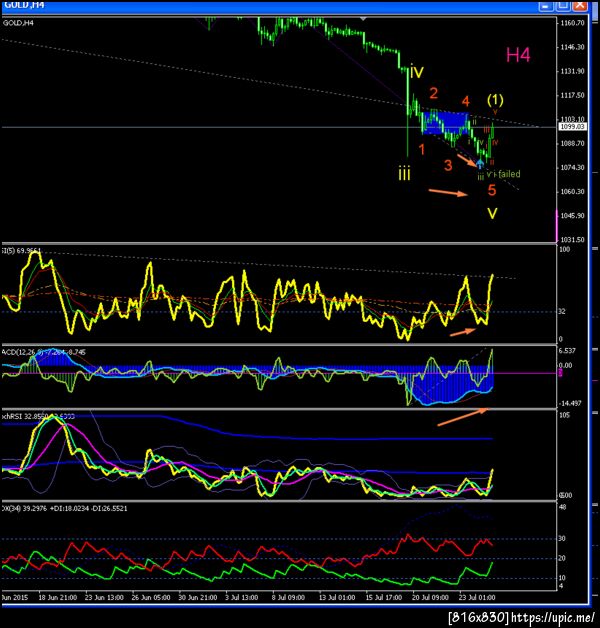Click the 13 Jul 01:00 time label
Viewport: 600px width, 628px height.
pyautogui.click(x=337, y=597)
